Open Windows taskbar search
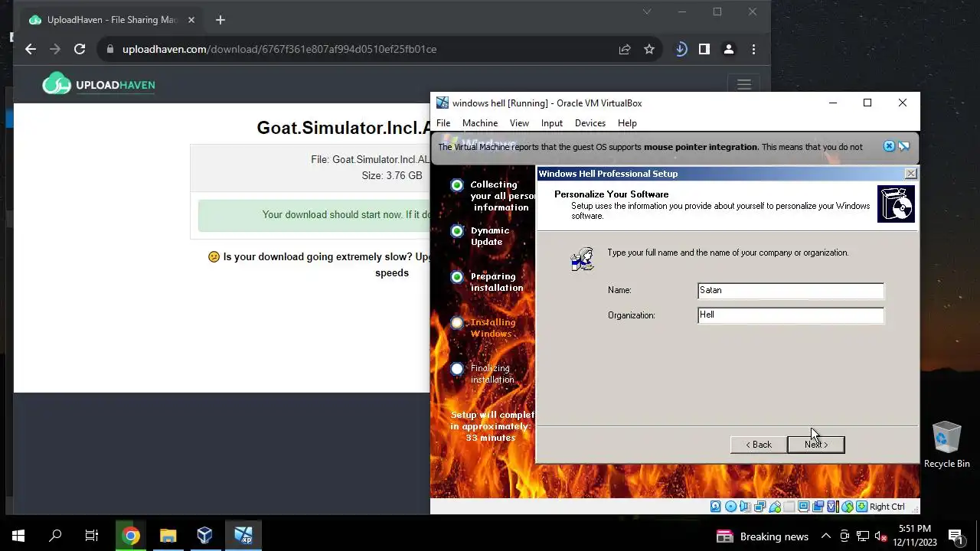The width and height of the screenshot is (980, 551). point(55,536)
